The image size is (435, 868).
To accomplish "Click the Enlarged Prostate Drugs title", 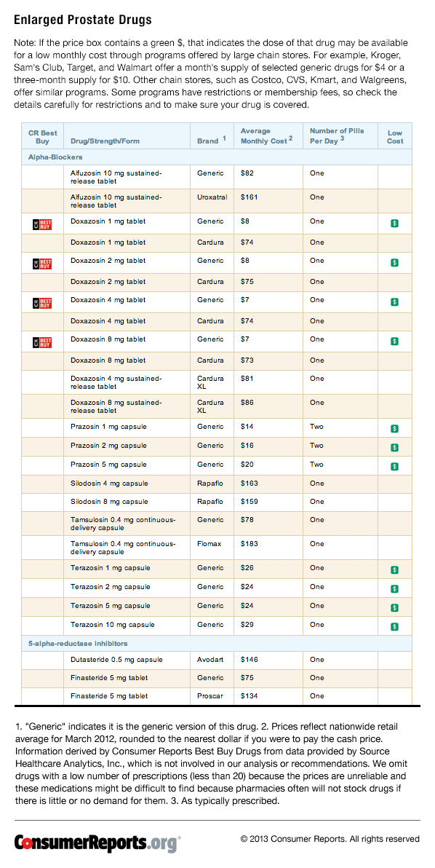I will (83, 20).
